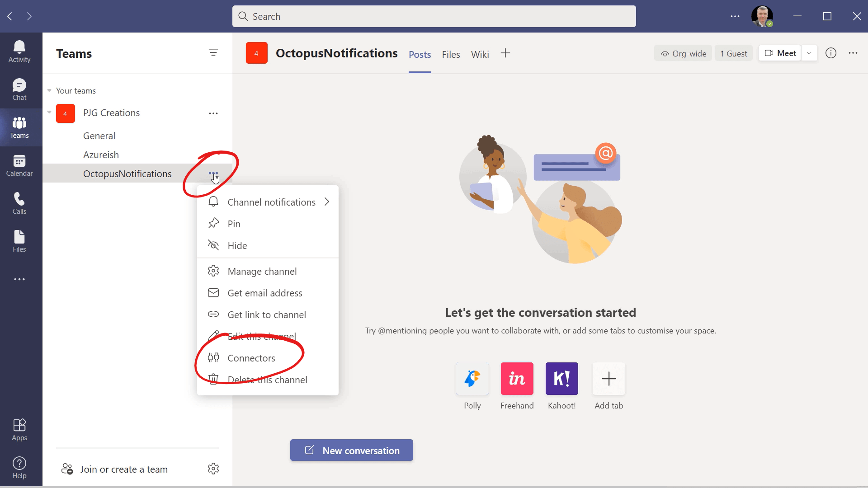Viewport: 868px width, 488px height.
Task: Open more options for PJG Creations
Action: [x=213, y=113]
